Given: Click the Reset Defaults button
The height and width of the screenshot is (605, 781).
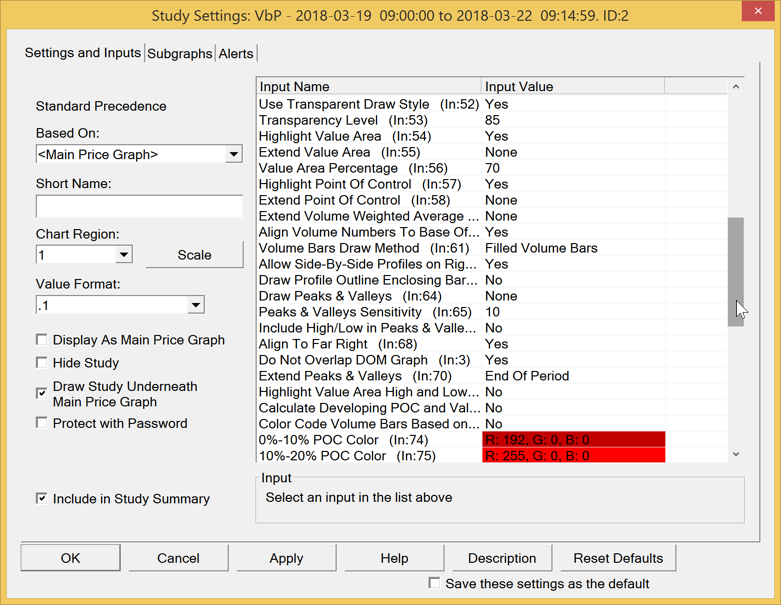Looking at the screenshot, I should click(x=618, y=558).
